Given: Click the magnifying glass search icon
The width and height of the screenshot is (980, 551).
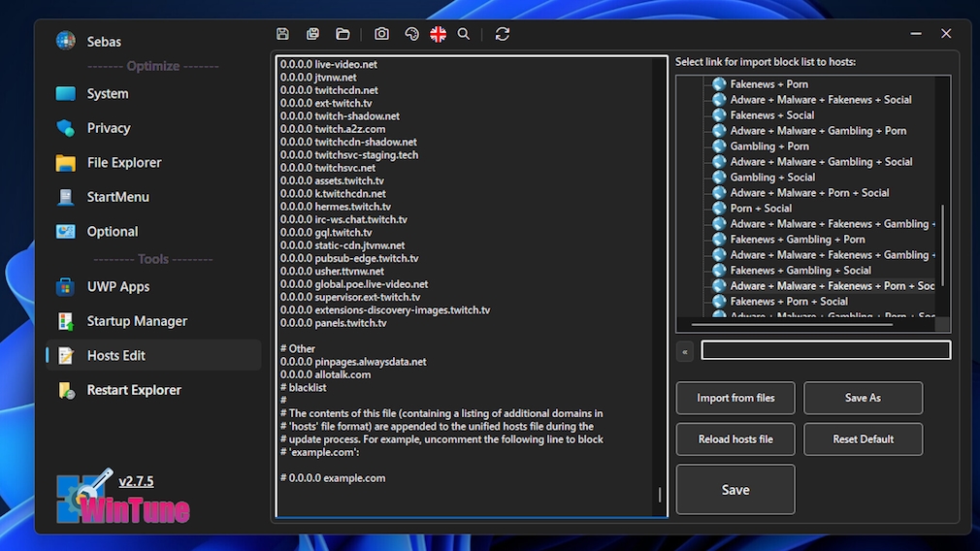Looking at the screenshot, I should click(x=464, y=34).
